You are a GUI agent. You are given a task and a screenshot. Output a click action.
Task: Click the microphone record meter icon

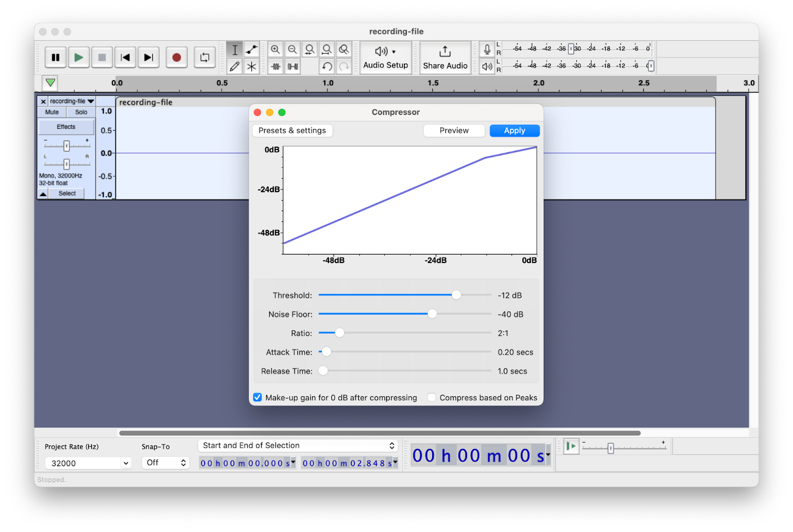(x=487, y=50)
